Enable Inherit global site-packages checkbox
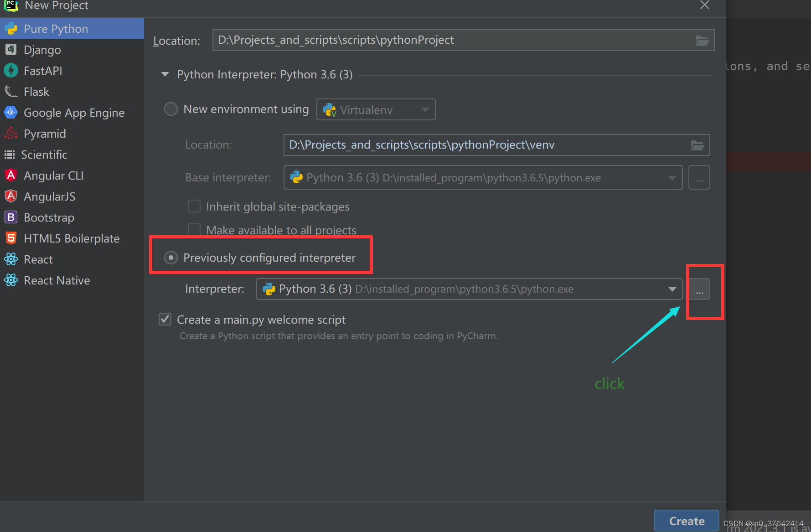Viewport: 811px width, 532px height. 194,206
